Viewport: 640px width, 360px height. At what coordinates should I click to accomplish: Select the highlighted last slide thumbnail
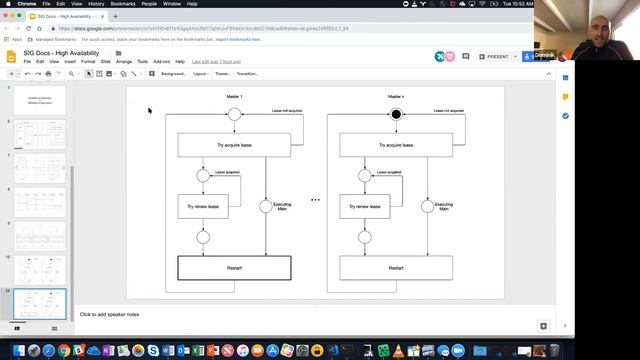pos(40,304)
